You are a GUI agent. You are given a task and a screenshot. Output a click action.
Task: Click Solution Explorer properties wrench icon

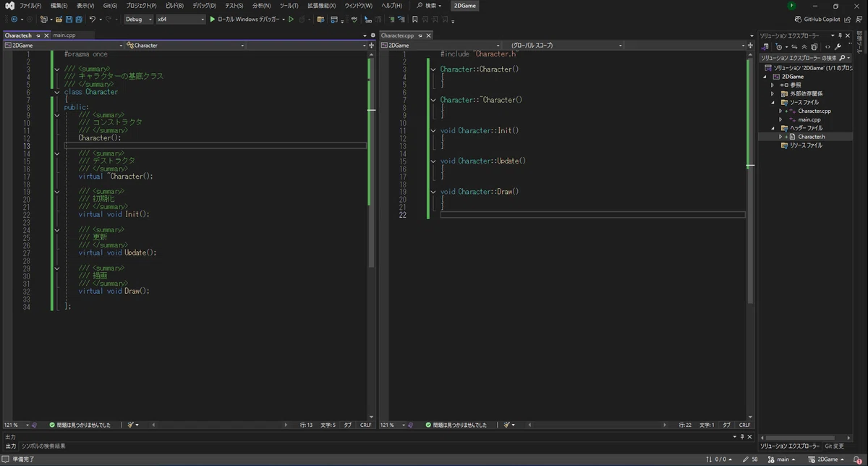tap(838, 46)
